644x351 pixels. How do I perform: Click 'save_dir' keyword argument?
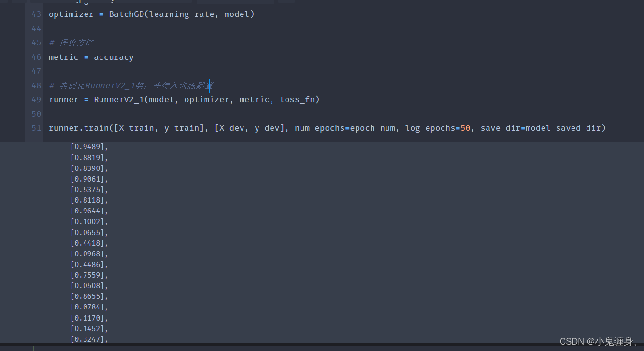(x=501, y=128)
